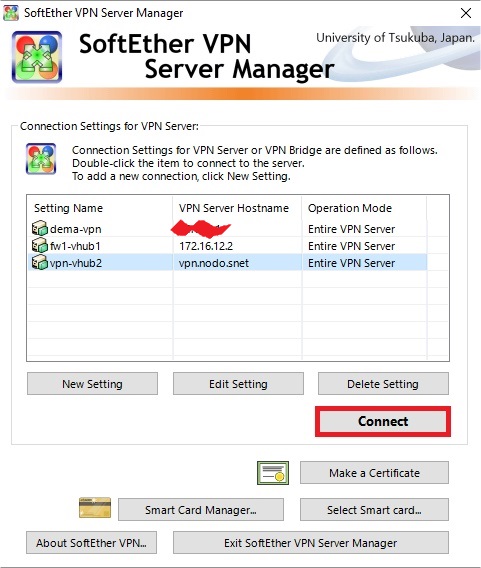Open Make a Certificate tool
The image size is (481, 568).
[x=374, y=473]
